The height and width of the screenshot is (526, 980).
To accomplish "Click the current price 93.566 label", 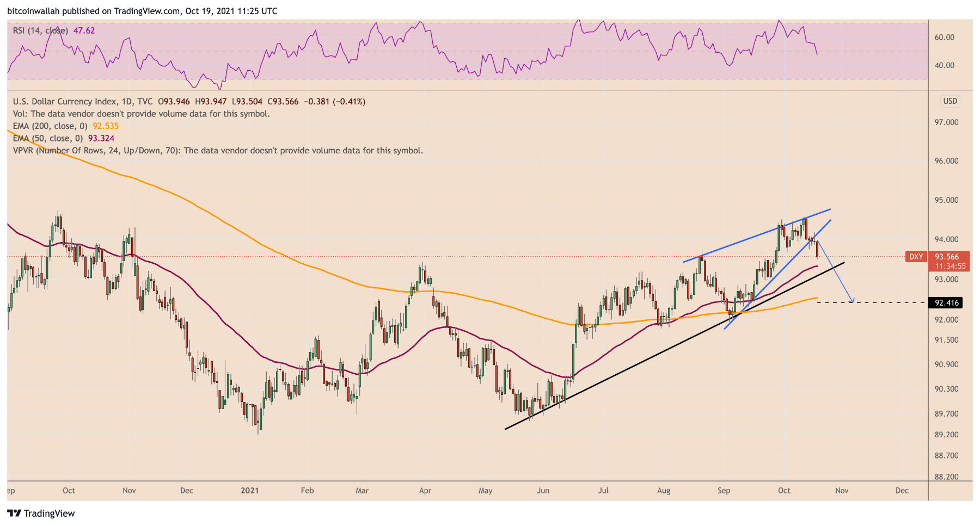I will 947,257.
